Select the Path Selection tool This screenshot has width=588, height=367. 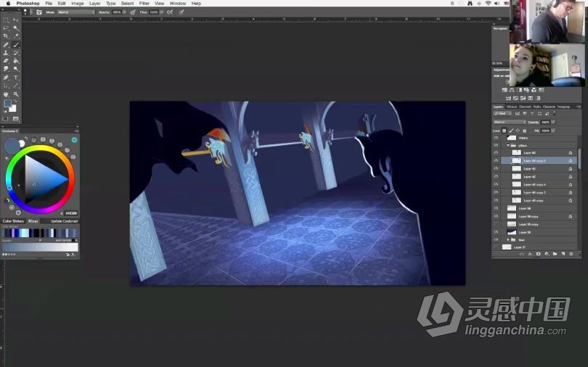tap(6, 86)
